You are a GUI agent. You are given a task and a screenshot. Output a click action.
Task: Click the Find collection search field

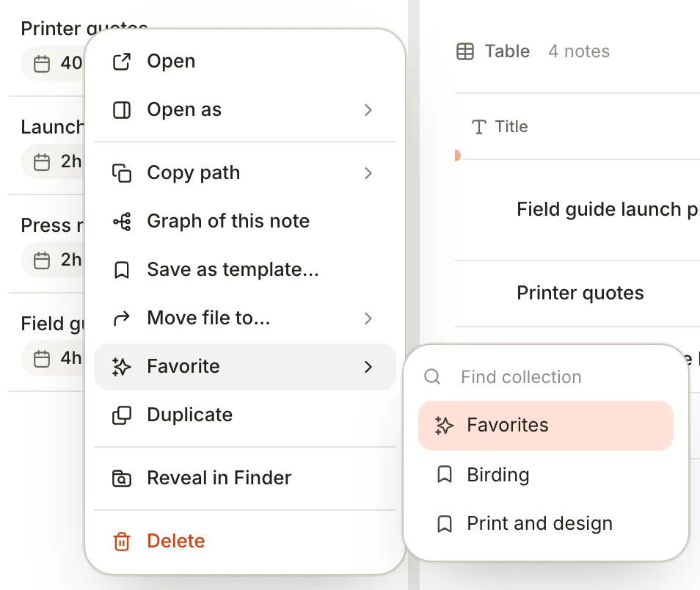click(x=545, y=377)
